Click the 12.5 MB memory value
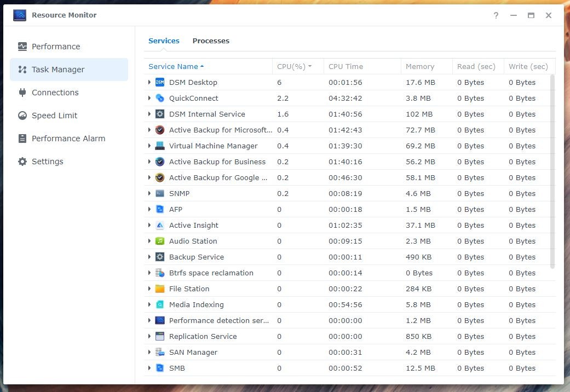Screen dimensions: 570x392 [420, 368]
